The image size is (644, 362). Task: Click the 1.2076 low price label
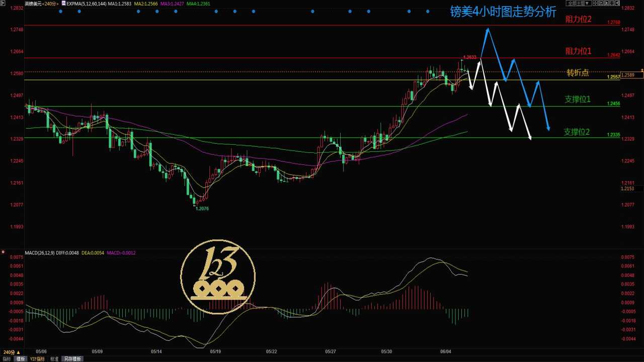click(x=202, y=209)
